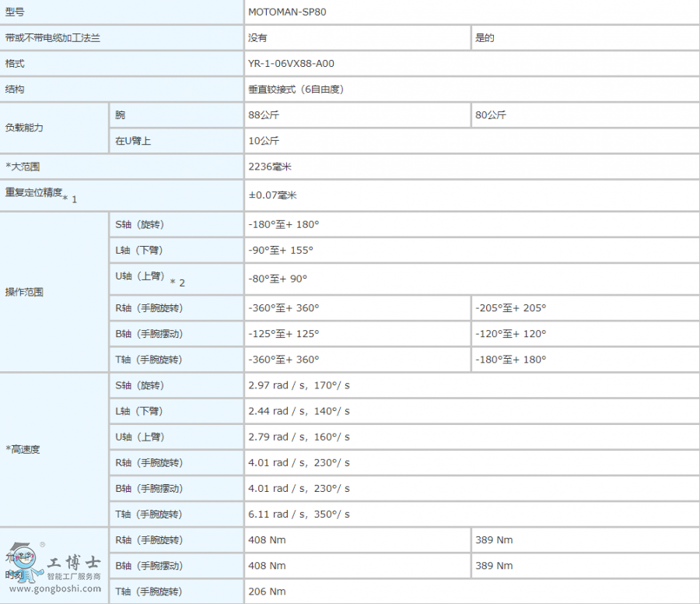700x604 pixels.
Task: Click the 工博士 brand name text
Action: (74, 562)
